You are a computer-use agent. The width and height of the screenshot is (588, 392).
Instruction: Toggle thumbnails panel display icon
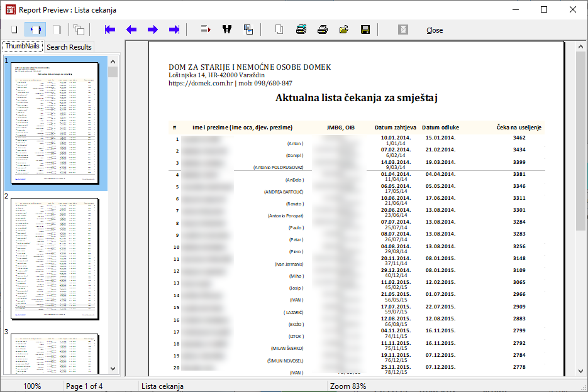coord(79,30)
